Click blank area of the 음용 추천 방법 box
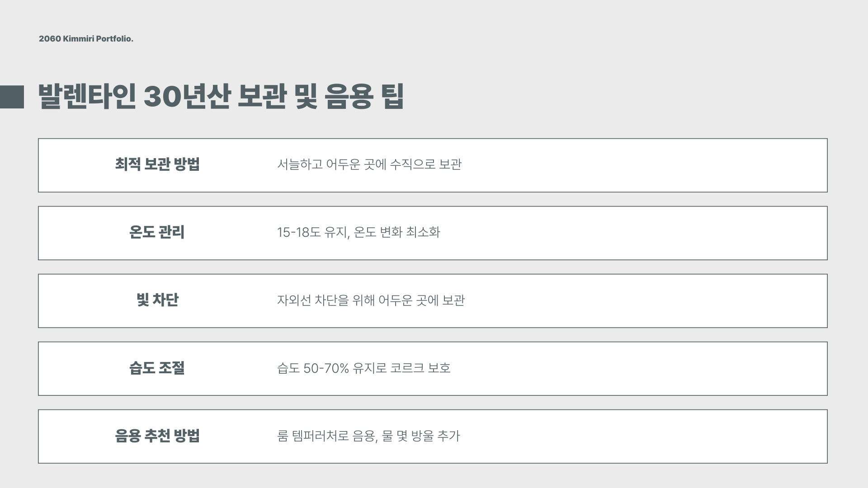The height and width of the screenshot is (488, 868). click(642, 436)
